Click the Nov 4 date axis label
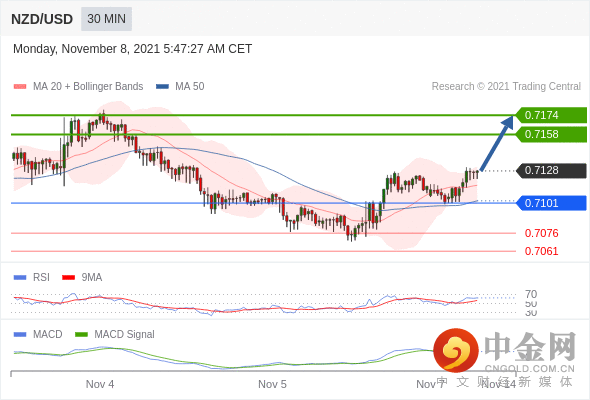 (x=100, y=384)
